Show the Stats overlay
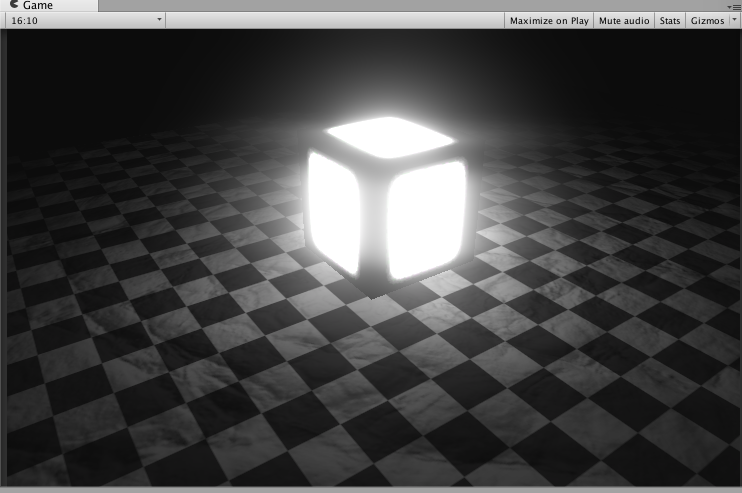The width and height of the screenshot is (742, 493). click(670, 20)
